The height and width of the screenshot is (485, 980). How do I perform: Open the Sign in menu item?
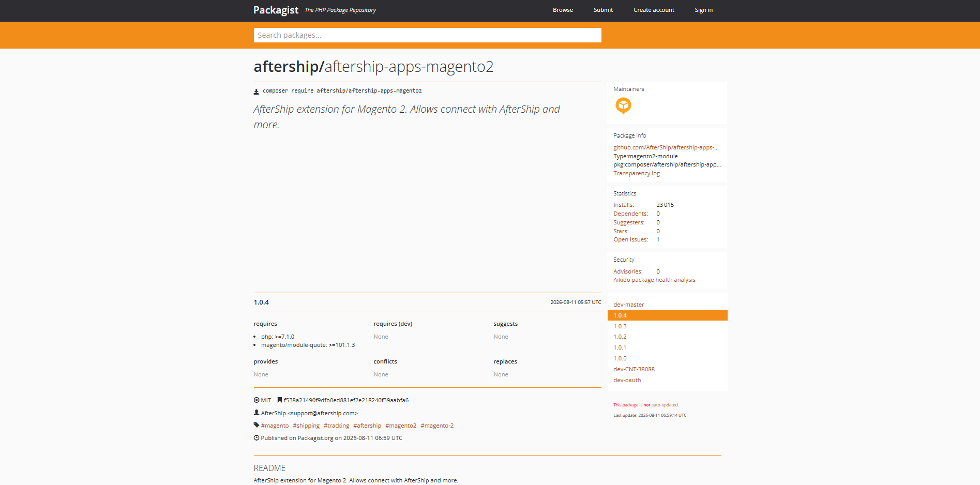[x=703, y=10]
